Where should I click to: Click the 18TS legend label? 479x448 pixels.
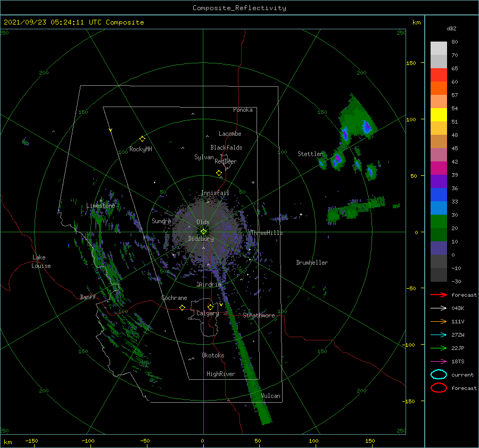(x=458, y=362)
